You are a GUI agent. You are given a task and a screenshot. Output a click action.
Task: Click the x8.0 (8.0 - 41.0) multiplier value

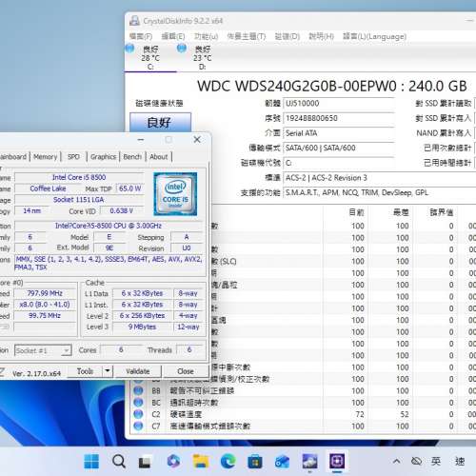point(45,305)
